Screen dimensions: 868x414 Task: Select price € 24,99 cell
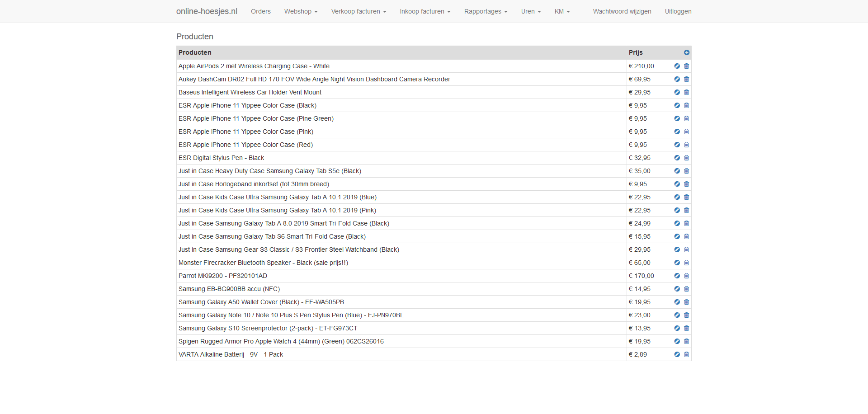click(649, 223)
